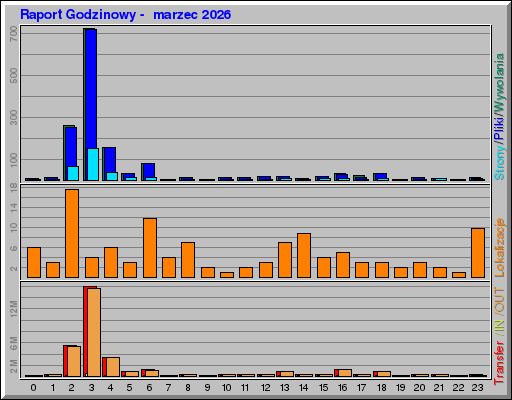Click the '700' y-axis label
Screen dimensions: 512x400
pyautogui.click(x=14, y=34)
